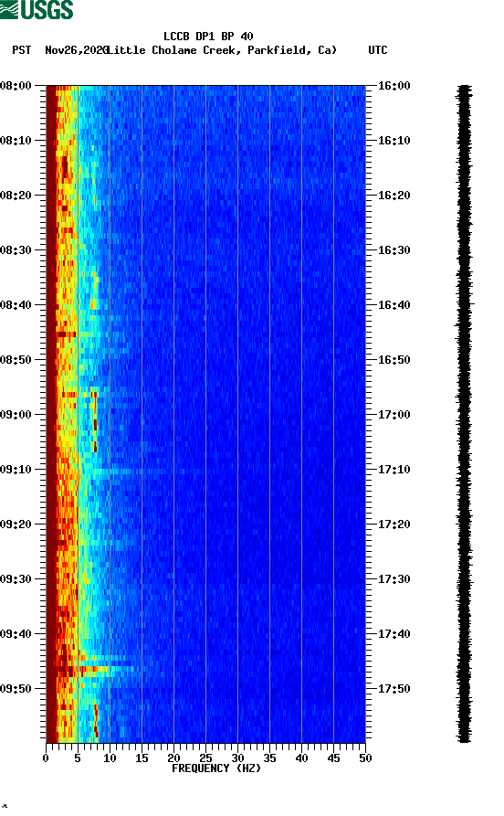Screen dimensions: 504x816
Task: Click the 08:20 PST time label
Action: pyautogui.click(x=16, y=196)
